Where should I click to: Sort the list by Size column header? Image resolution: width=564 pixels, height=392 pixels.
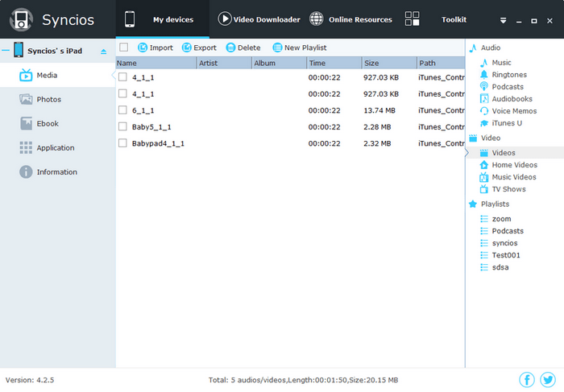tap(388, 63)
